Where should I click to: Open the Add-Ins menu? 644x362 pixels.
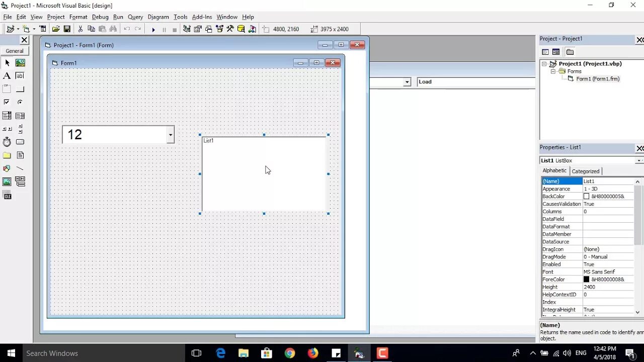(x=202, y=17)
